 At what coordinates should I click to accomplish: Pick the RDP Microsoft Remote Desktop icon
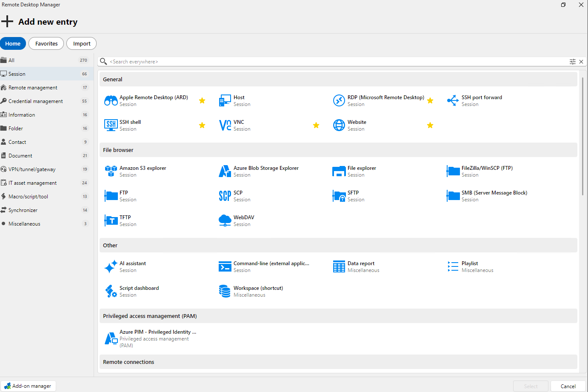click(x=339, y=101)
